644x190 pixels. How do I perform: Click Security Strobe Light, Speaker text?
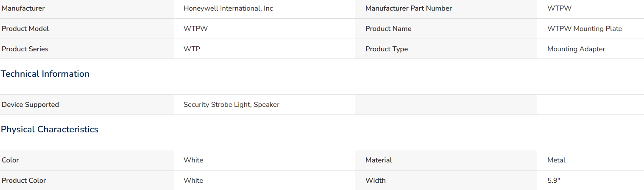[231, 105]
